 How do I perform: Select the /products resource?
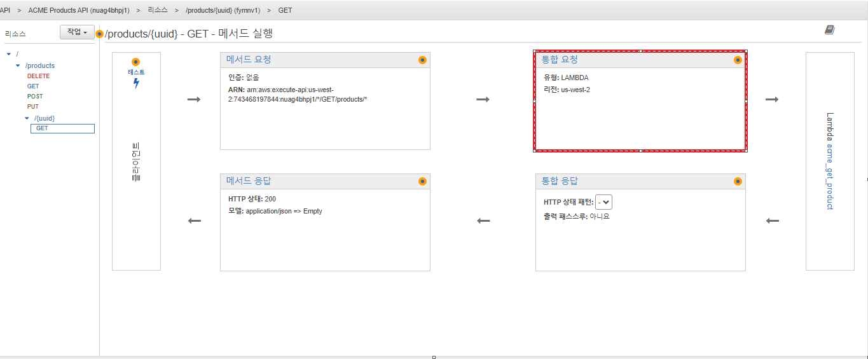[x=40, y=65]
